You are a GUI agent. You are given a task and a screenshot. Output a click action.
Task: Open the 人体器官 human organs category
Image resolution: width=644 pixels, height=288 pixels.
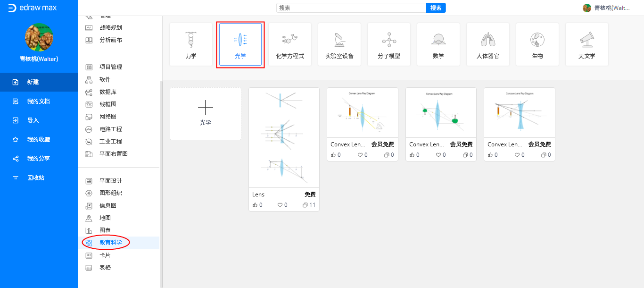488,45
